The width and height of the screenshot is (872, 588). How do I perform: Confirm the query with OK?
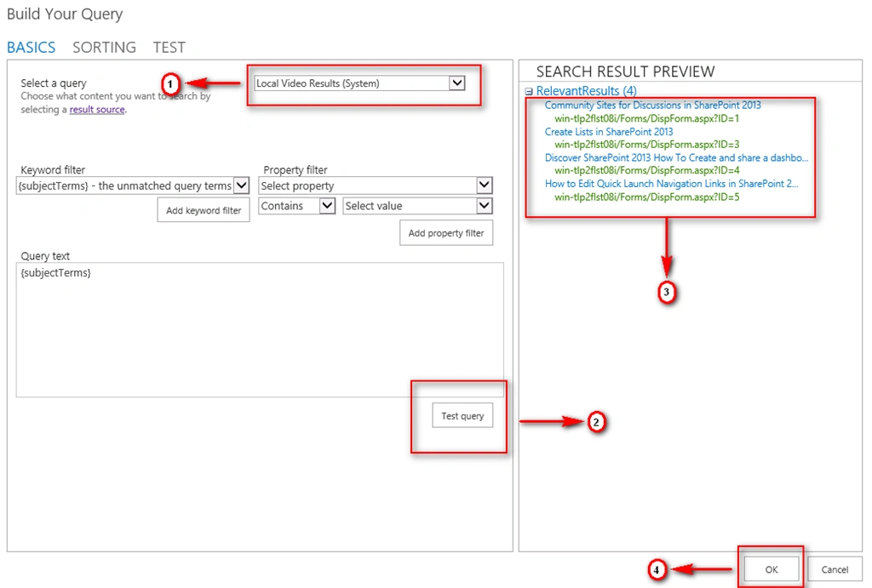coord(772,569)
